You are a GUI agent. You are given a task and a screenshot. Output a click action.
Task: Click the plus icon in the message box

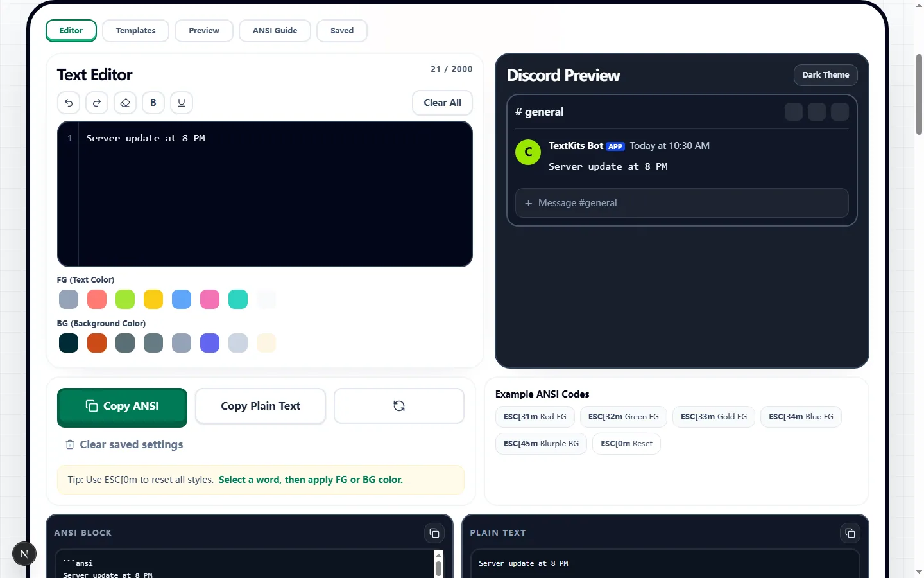coord(529,203)
